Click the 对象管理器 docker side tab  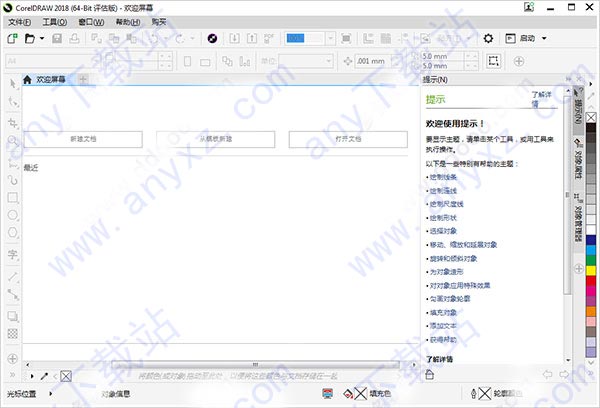(x=579, y=217)
